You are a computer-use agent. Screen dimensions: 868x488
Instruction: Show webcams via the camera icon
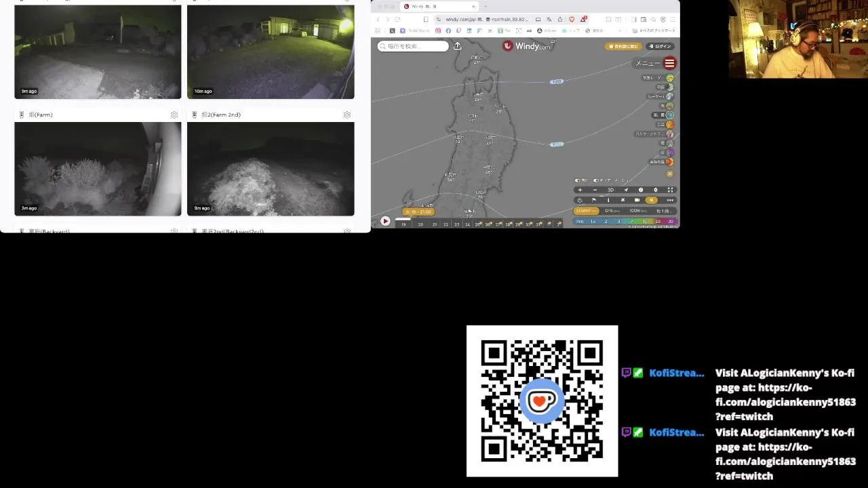[637, 200]
